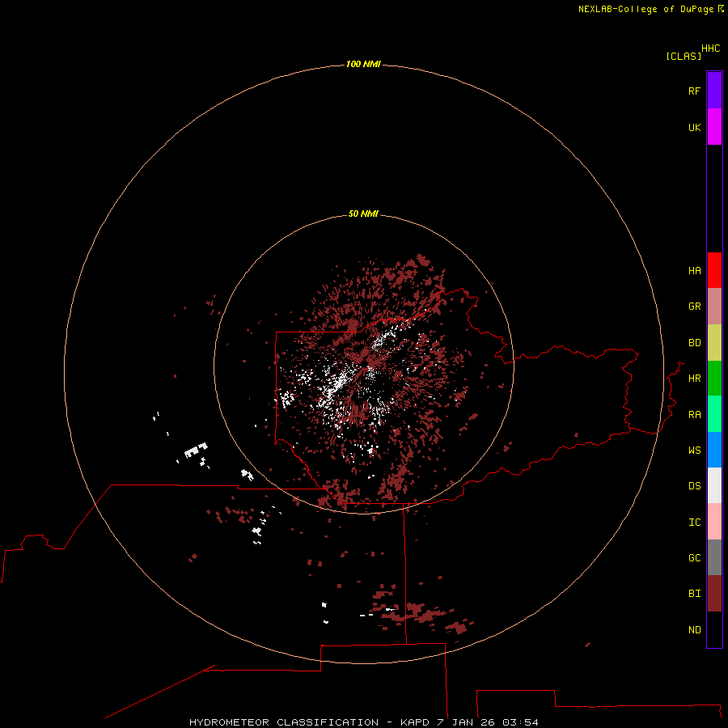The image size is (728, 728).
Task: Click the HA legend label
Action: click(694, 271)
